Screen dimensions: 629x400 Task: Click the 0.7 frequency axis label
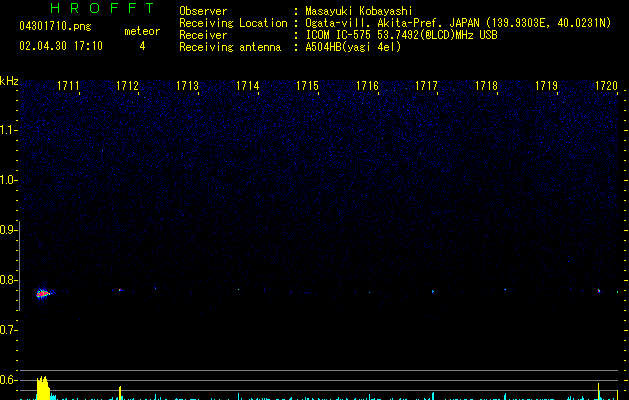coord(8,330)
